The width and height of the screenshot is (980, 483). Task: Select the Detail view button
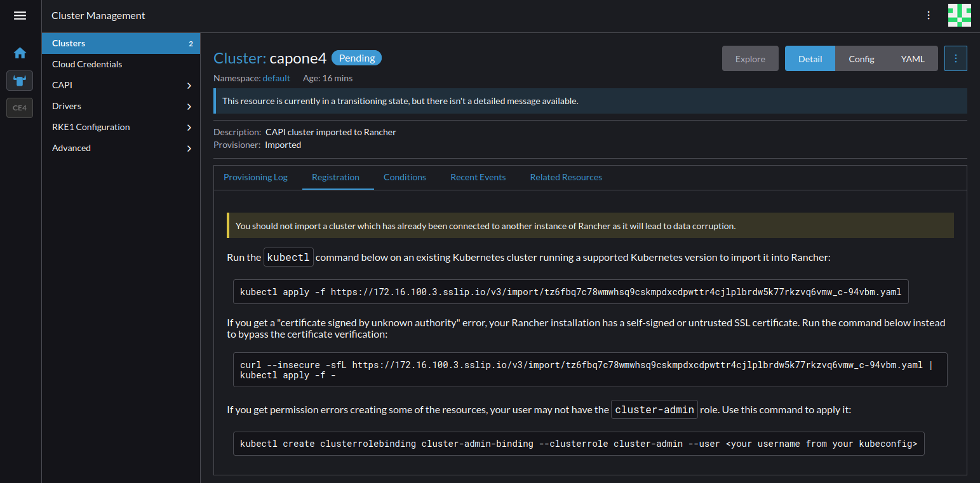click(x=810, y=58)
